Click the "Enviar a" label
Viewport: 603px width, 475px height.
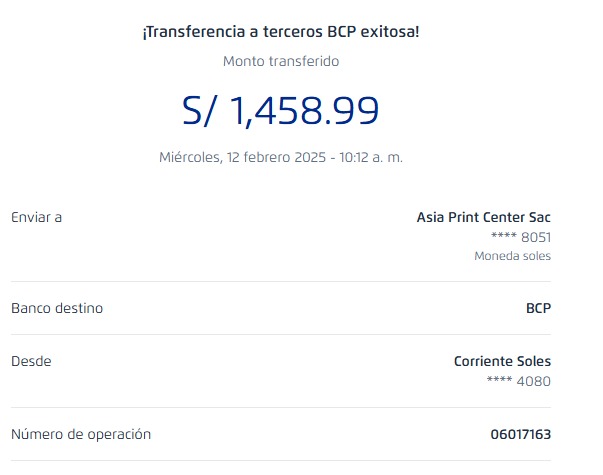click(x=36, y=217)
